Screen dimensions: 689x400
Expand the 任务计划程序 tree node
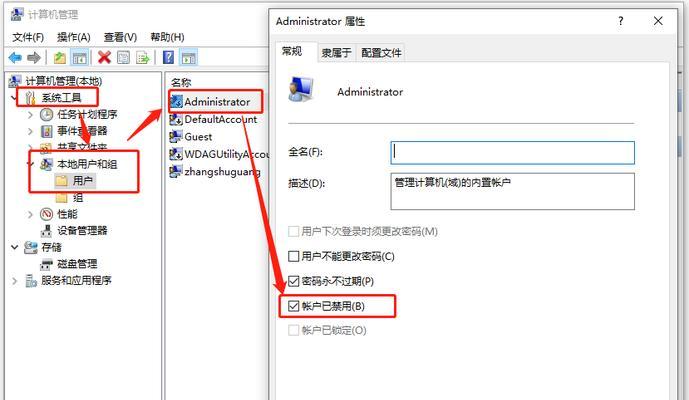click(x=30, y=115)
